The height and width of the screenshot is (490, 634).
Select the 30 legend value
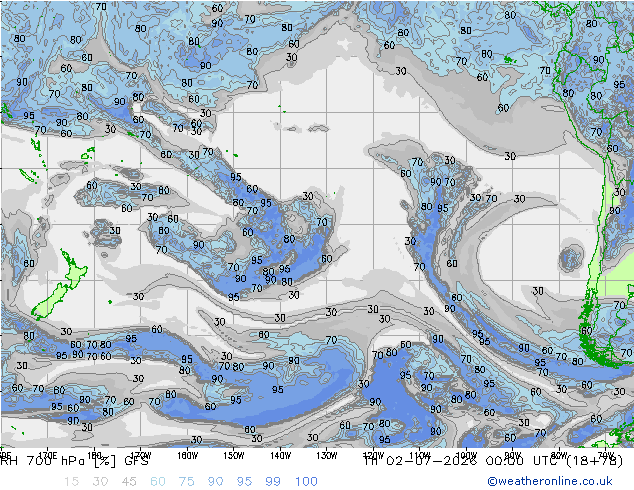(x=100, y=482)
